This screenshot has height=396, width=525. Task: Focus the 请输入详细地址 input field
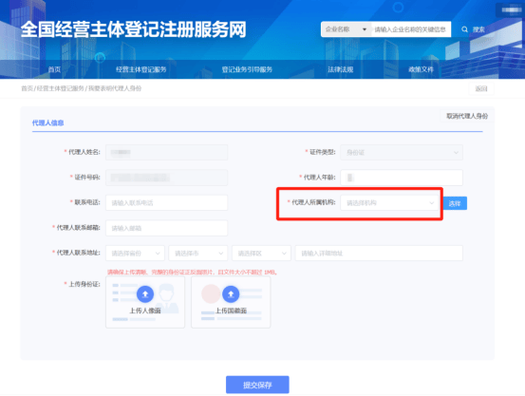(379, 253)
